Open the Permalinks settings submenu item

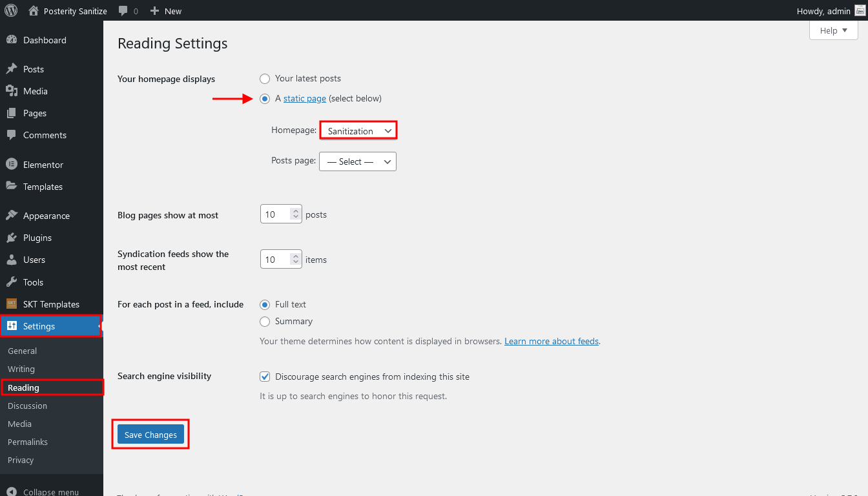pyautogui.click(x=28, y=442)
